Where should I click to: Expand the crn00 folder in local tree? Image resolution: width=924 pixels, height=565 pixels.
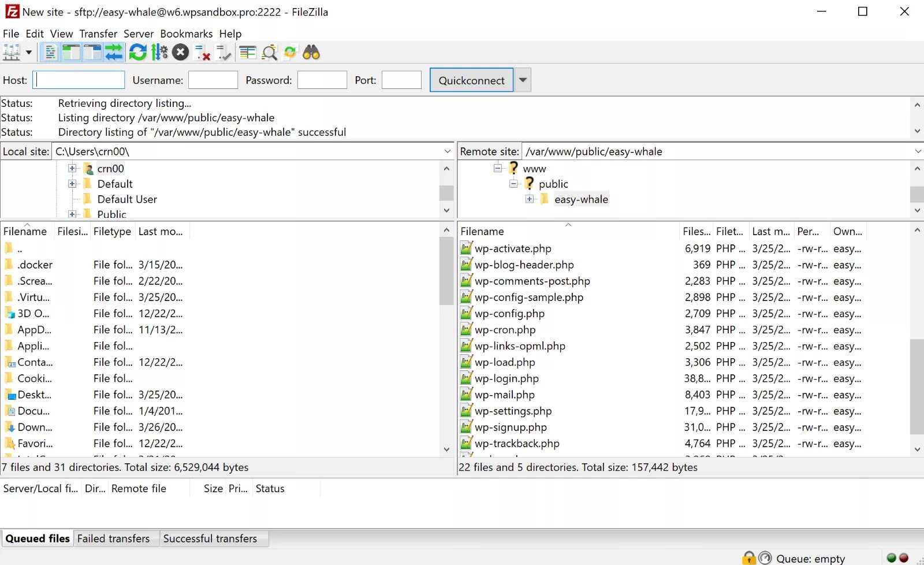pos(72,168)
